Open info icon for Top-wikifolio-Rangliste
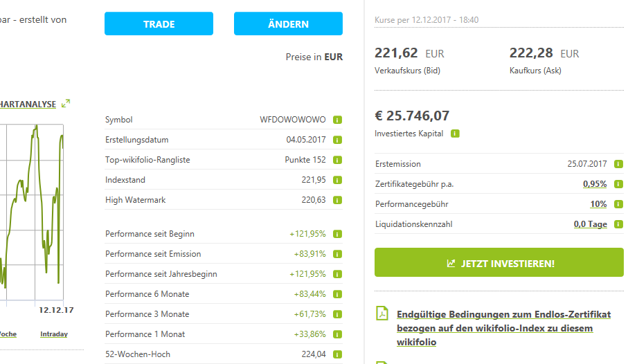This screenshot has width=637, height=364. click(x=338, y=160)
